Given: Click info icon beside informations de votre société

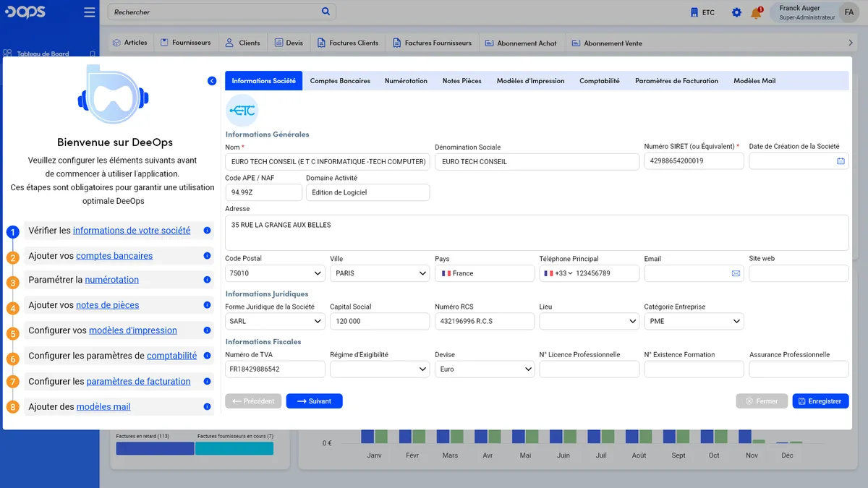Looking at the screenshot, I should (207, 231).
